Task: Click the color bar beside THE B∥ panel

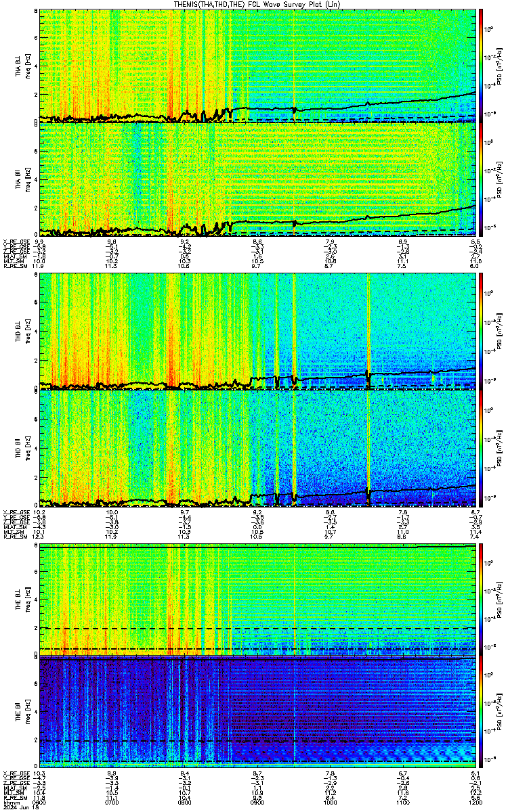Action: [x=481, y=711]
